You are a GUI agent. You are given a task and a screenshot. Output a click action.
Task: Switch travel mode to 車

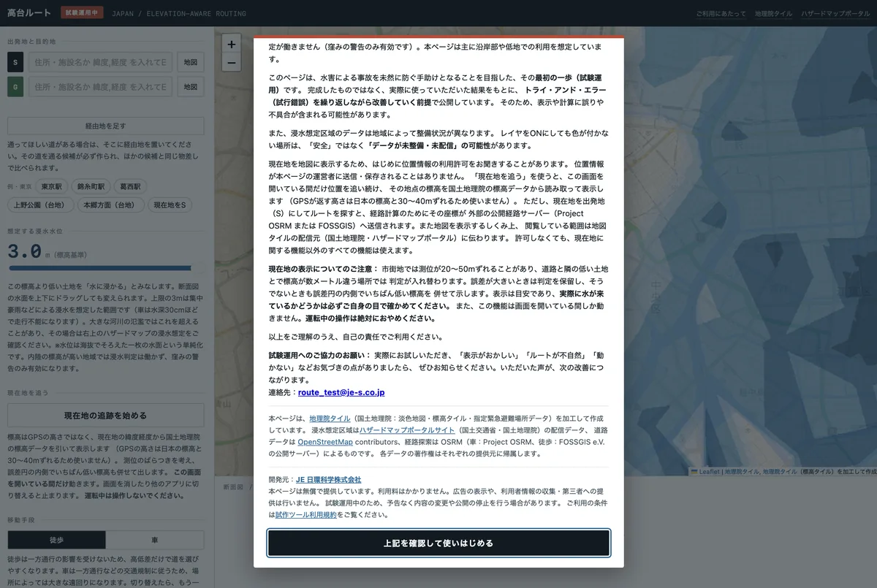click(155, 540)
